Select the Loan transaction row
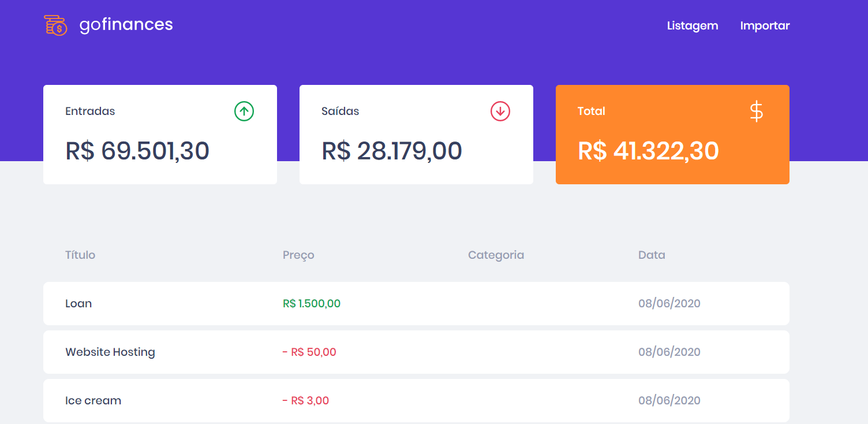 [416, 303]
